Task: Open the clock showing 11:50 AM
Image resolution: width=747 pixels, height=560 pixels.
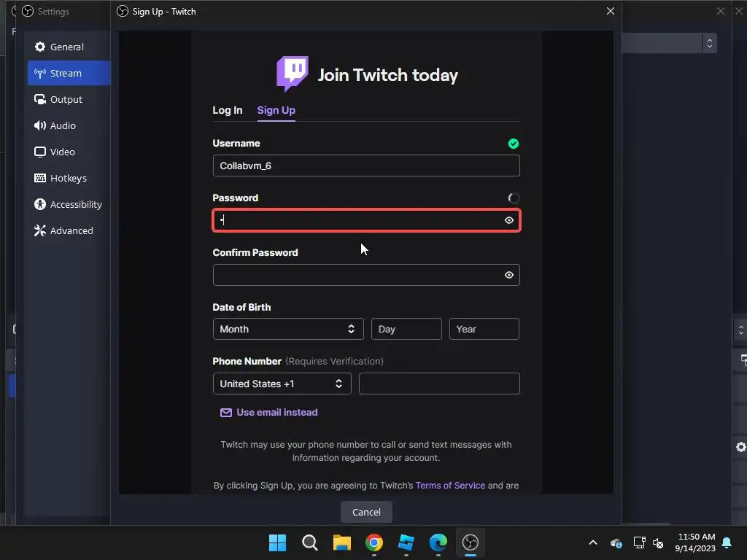Action: (694, 542)
